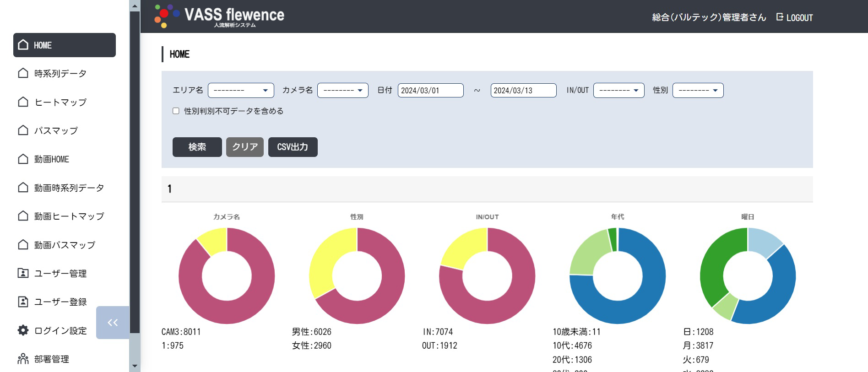868x372 pixels.
Task: Collapse sidebar with the double chevron
Action: 113,323
